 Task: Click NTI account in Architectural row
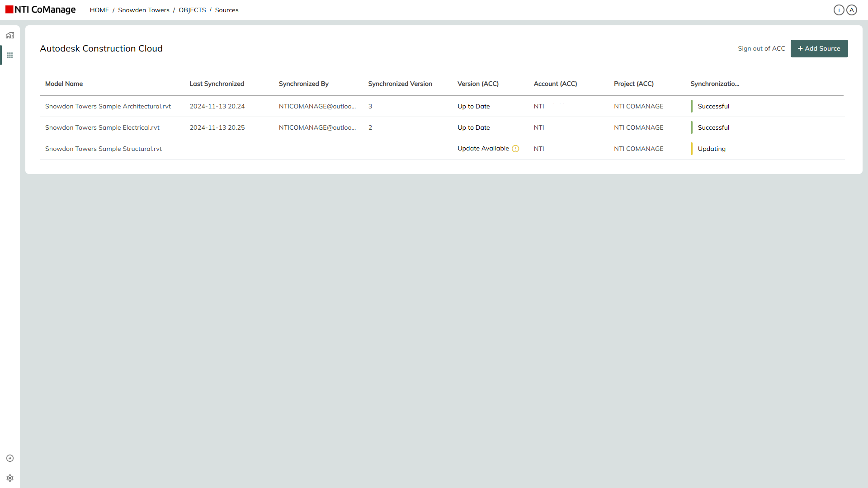point(539,106)
